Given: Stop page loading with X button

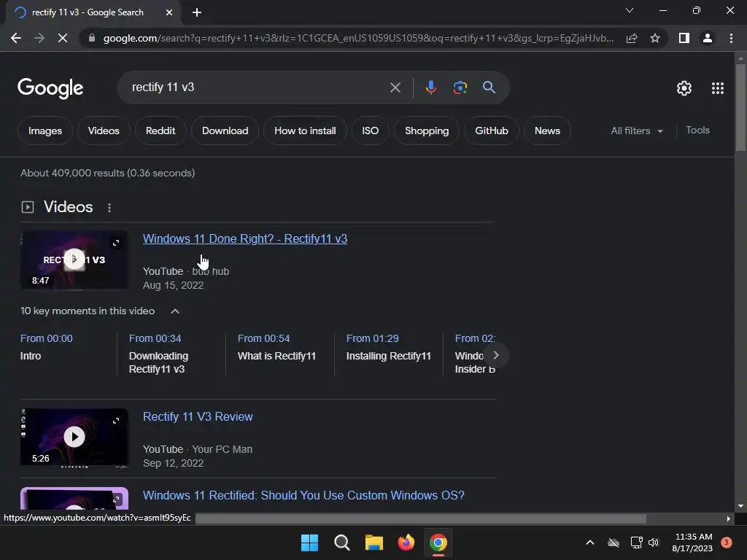Looking at the screenshot, I should click(63, 38).
